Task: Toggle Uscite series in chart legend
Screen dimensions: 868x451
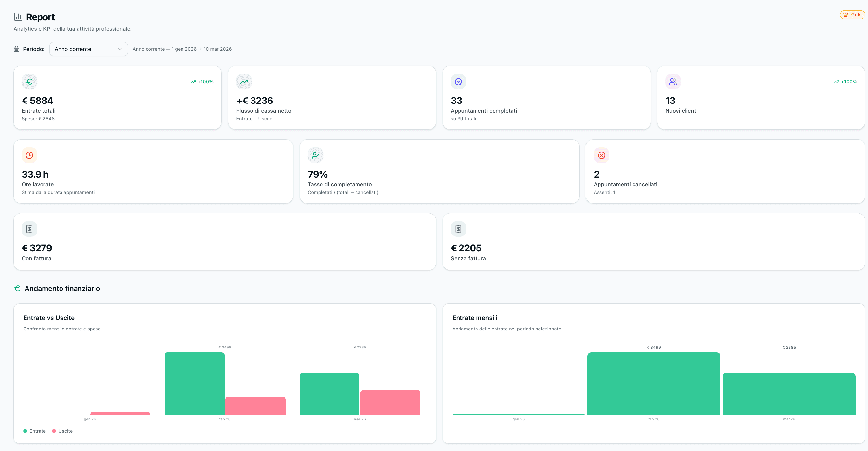Action: 62,431
